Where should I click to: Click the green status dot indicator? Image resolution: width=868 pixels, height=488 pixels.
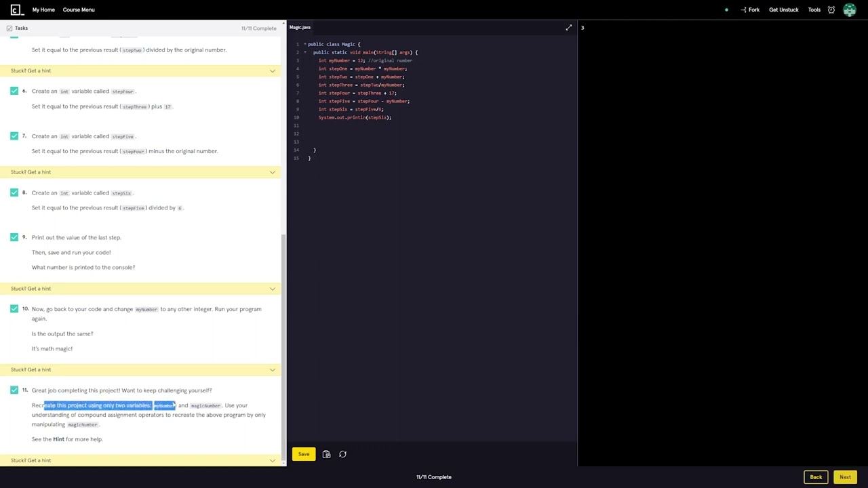726,9
